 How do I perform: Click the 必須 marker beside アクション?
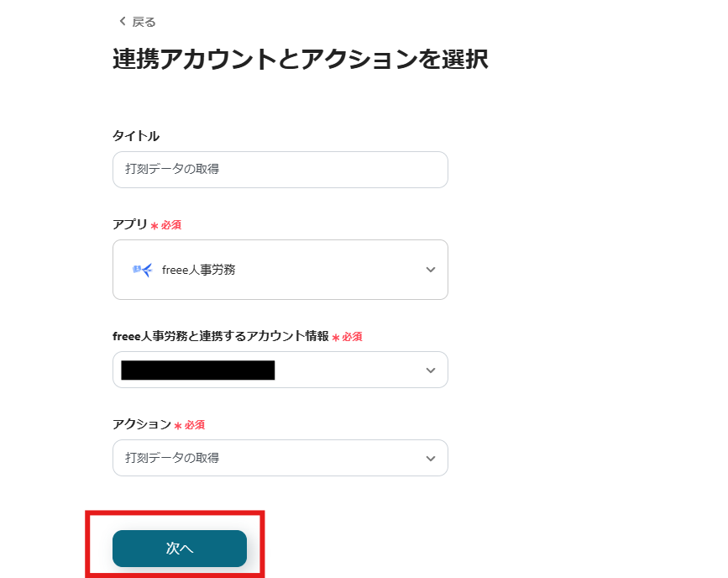191,424
